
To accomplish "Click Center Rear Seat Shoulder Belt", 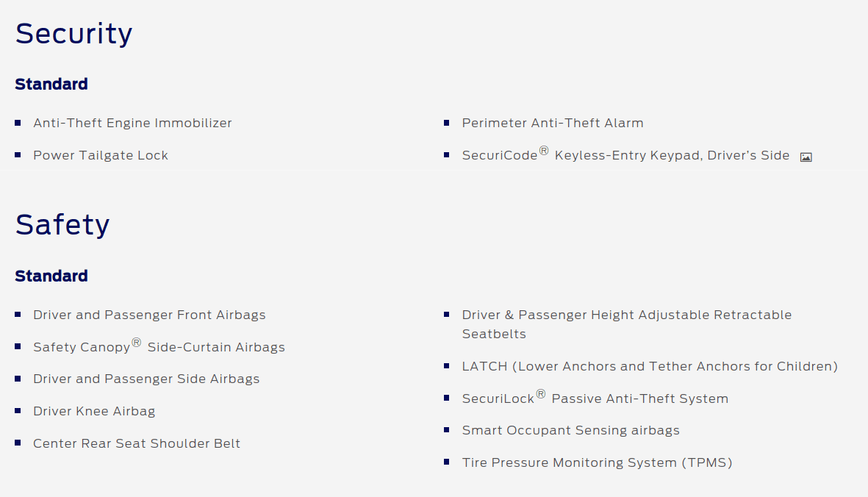I will coord(137,443).
